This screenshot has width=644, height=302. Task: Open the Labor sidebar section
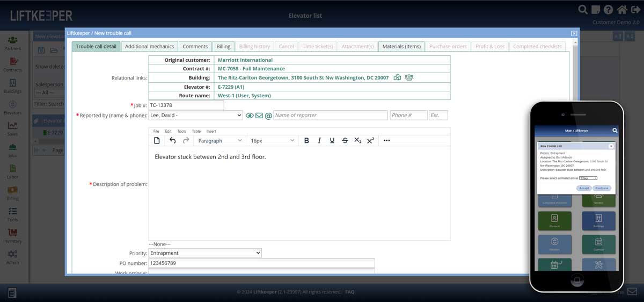tap(12, 172)
